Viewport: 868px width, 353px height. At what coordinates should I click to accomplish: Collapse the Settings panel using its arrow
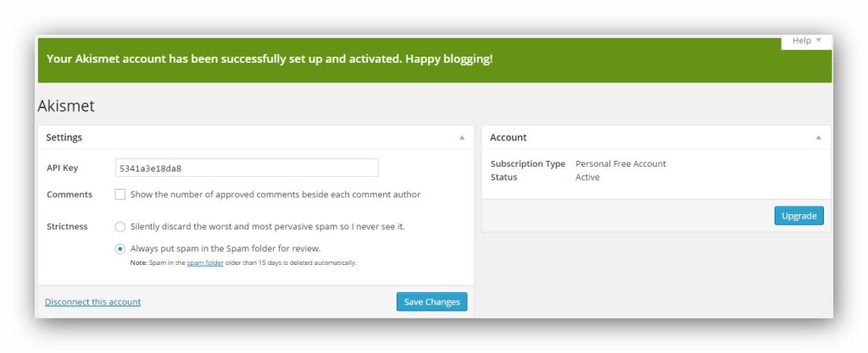[462, 137]
